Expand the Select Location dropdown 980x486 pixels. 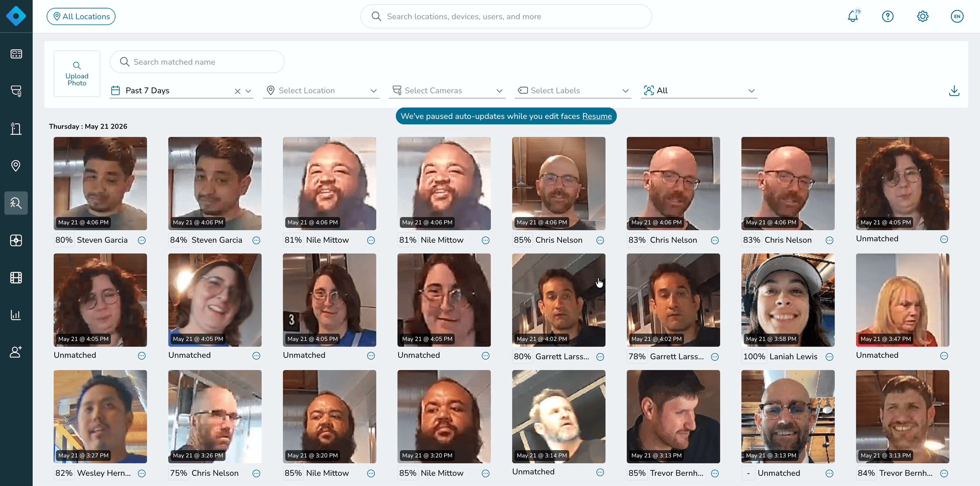pyautogui.click(x=321, y=91)
